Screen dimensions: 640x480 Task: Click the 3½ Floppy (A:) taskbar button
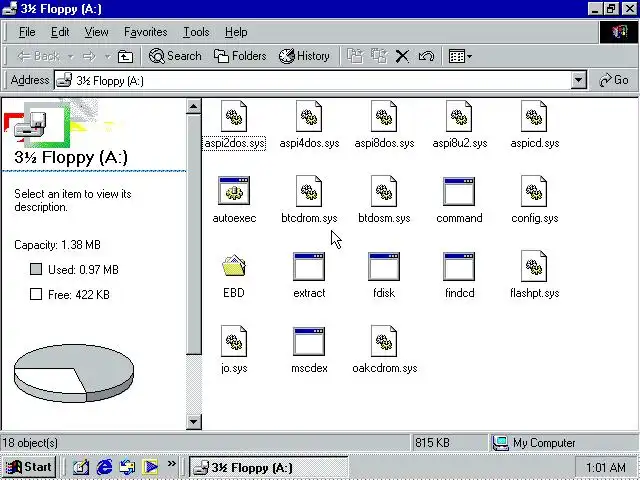click(x=269, y=467)
